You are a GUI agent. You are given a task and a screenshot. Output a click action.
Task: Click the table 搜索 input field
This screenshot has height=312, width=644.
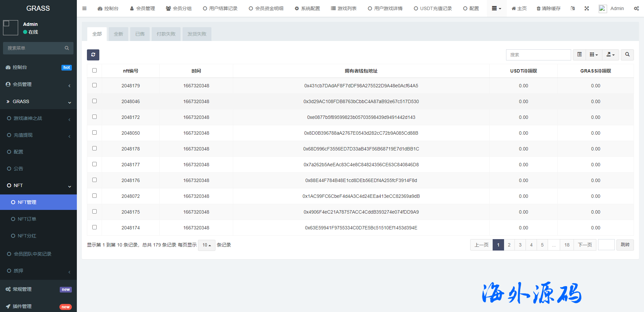pyautogui.click(x=538, y=55)
